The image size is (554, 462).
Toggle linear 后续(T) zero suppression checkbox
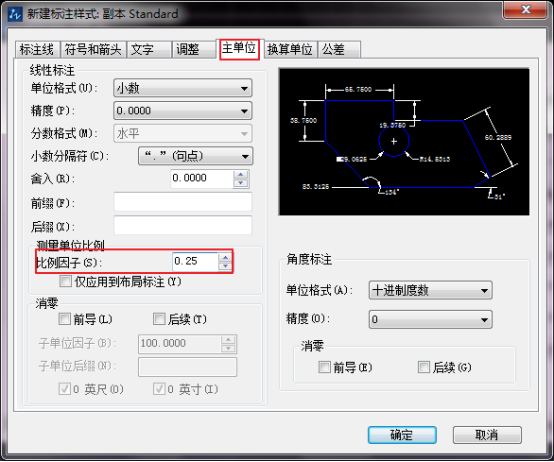pos(159,319)
